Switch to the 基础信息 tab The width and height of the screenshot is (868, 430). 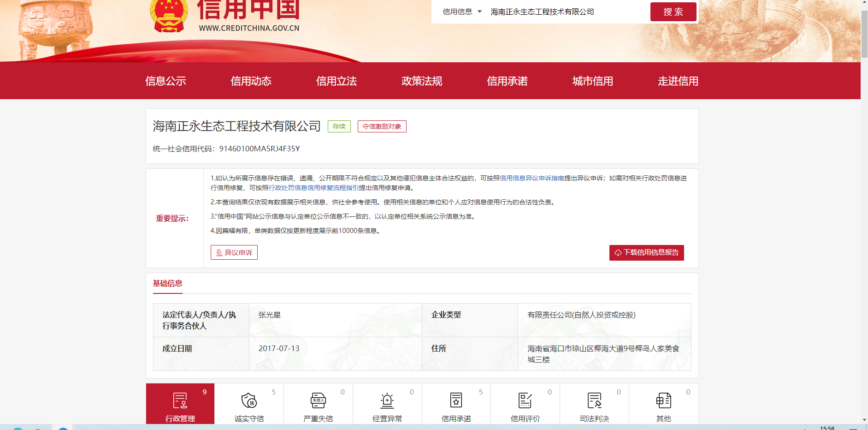167,283
